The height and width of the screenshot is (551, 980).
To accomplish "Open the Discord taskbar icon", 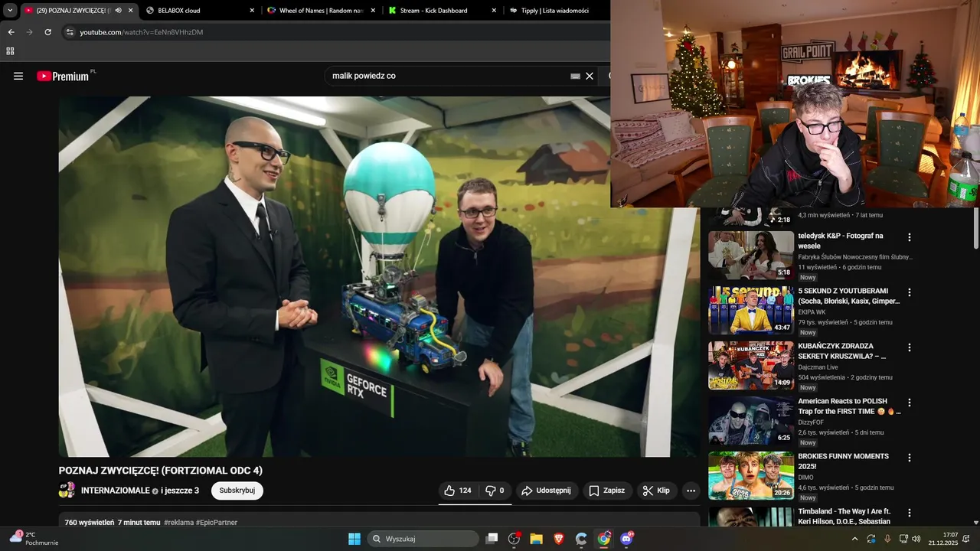I will pos(627,539).
